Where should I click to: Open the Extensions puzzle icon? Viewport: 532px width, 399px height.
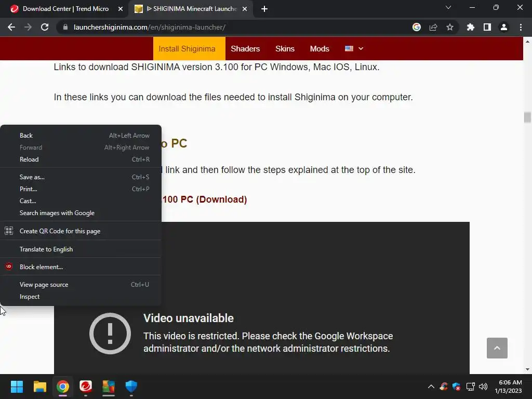pos(471,27)
